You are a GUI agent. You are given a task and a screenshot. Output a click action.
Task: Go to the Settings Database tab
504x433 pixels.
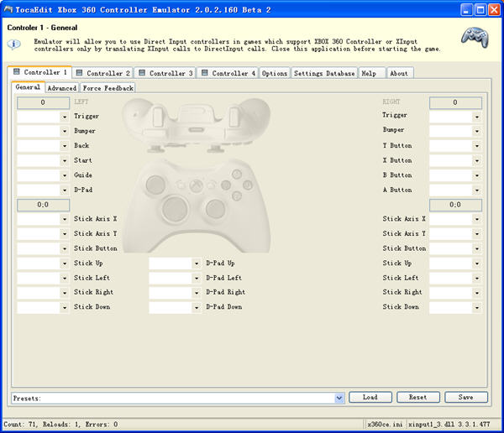324,73
